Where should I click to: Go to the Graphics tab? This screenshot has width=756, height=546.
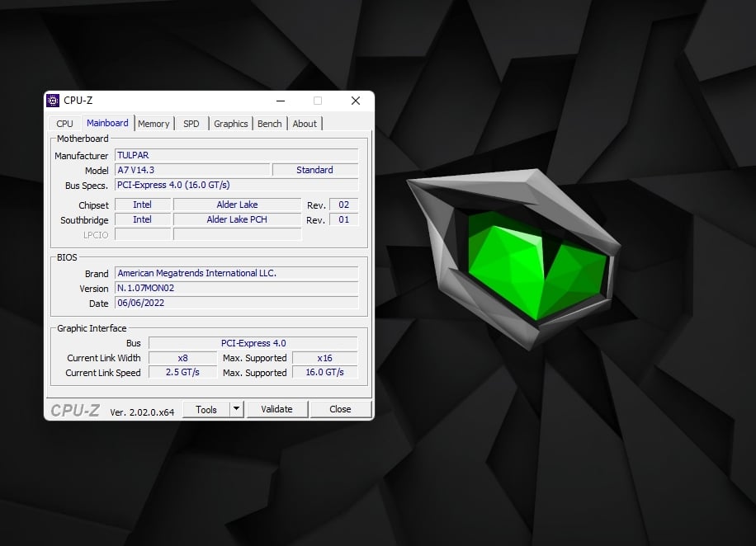click(x=230, y=124)
